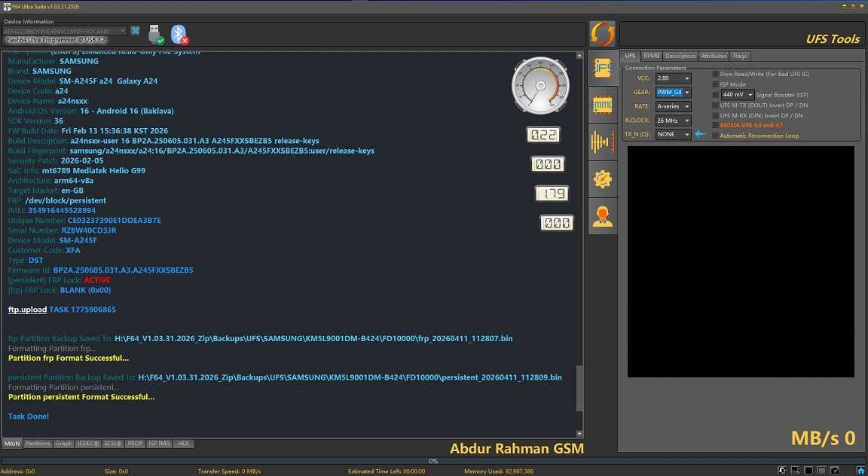868x476 pixels.
Task: Click the ftp.upload link in log
Action: tap(27, 310)
